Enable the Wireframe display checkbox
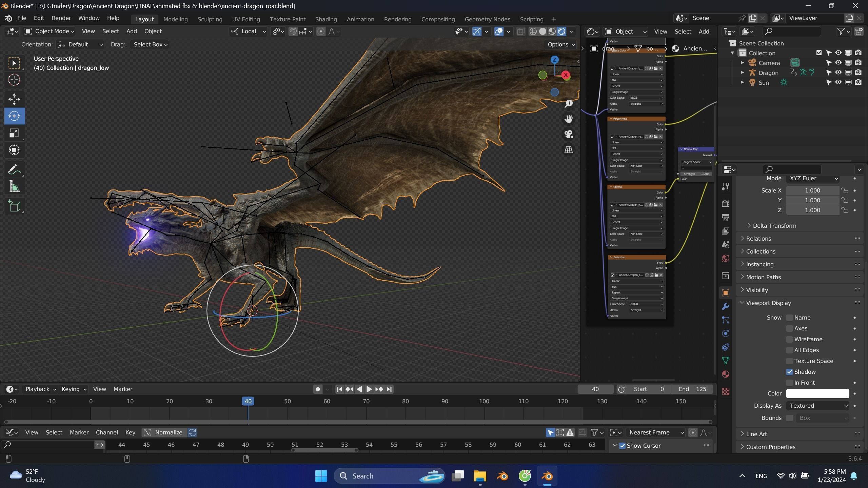 pos(790,339)
